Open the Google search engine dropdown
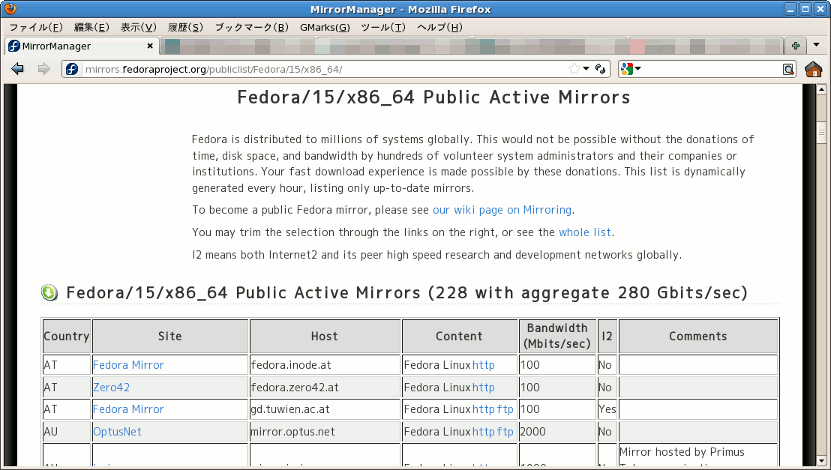This screenshot has width=831, height=470. click(x=630, y=69)
